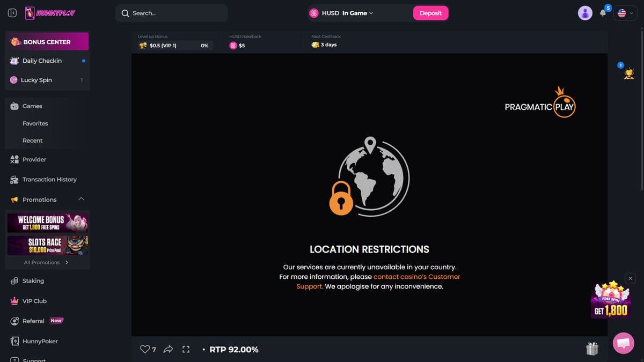644x362 pixels.
Task: Open the user profile avatar
Action: click(585, 13)
